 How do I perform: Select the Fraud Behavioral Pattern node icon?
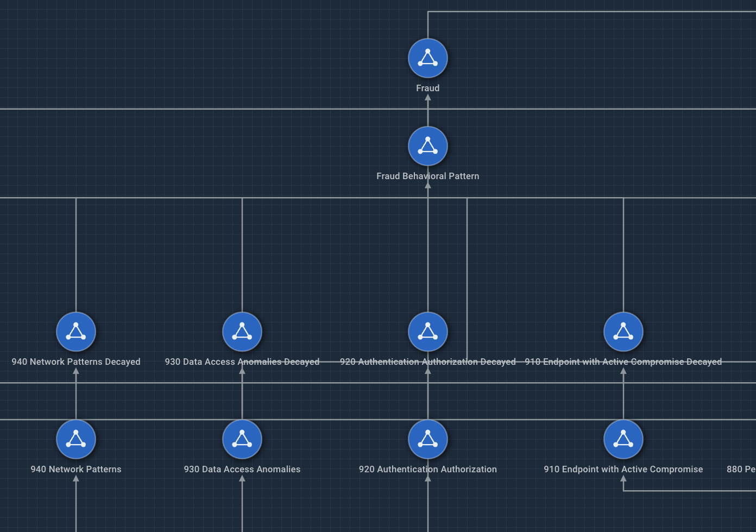pos(428,146)
